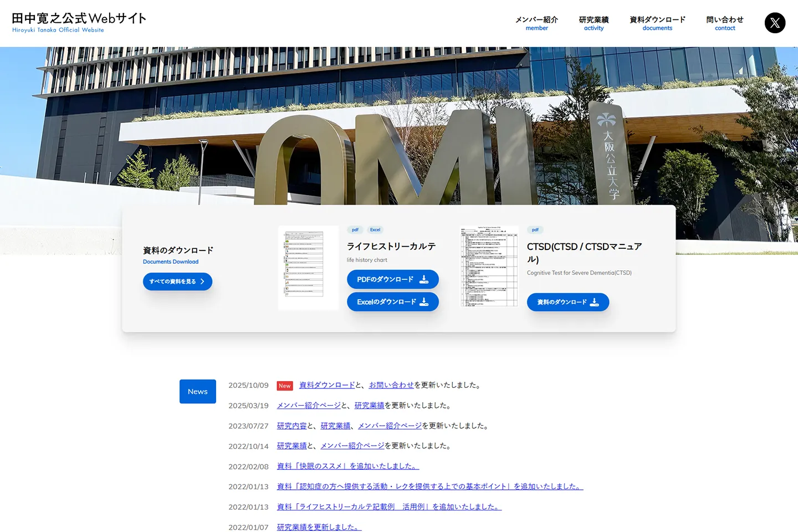
Task: Click the Excel tag above ライフヒストリーカルテ
Action: (x=375, y=230)
